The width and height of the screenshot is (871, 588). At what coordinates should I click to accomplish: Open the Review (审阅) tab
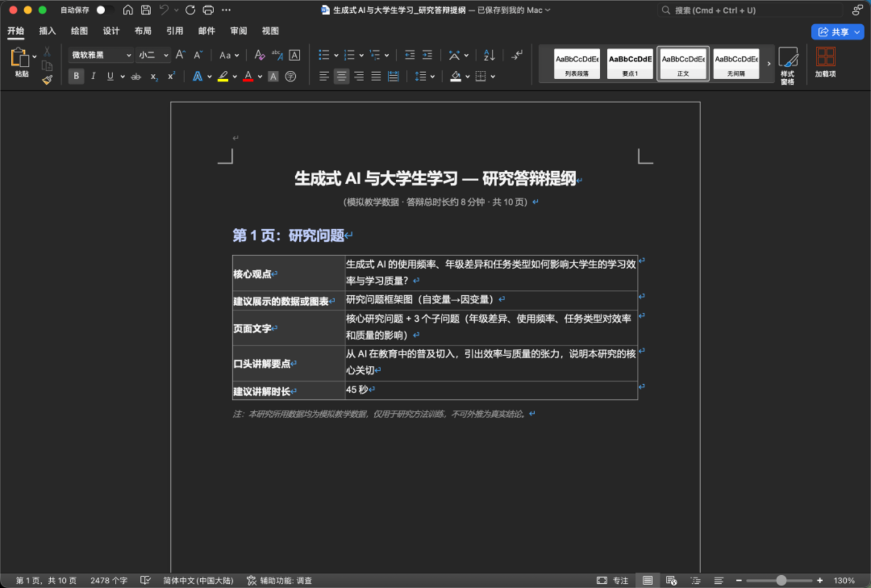pyautogui.click(x=239, y=31)
